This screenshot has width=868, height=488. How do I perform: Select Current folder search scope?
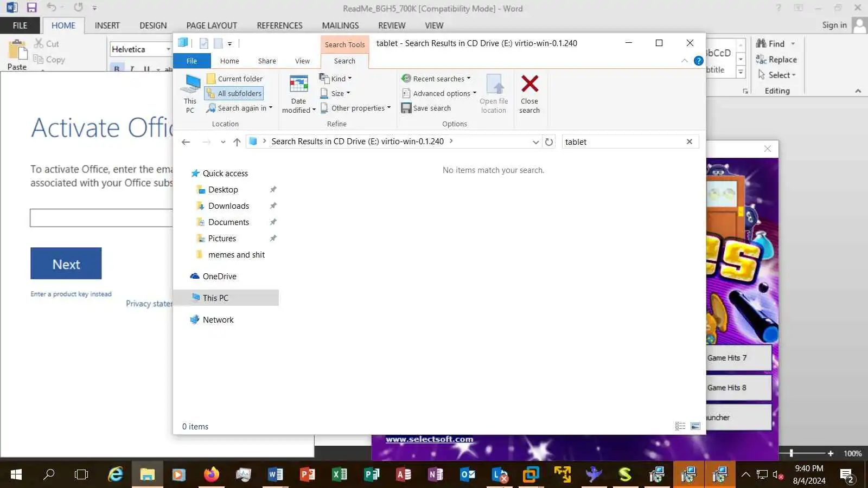(234, 79)
